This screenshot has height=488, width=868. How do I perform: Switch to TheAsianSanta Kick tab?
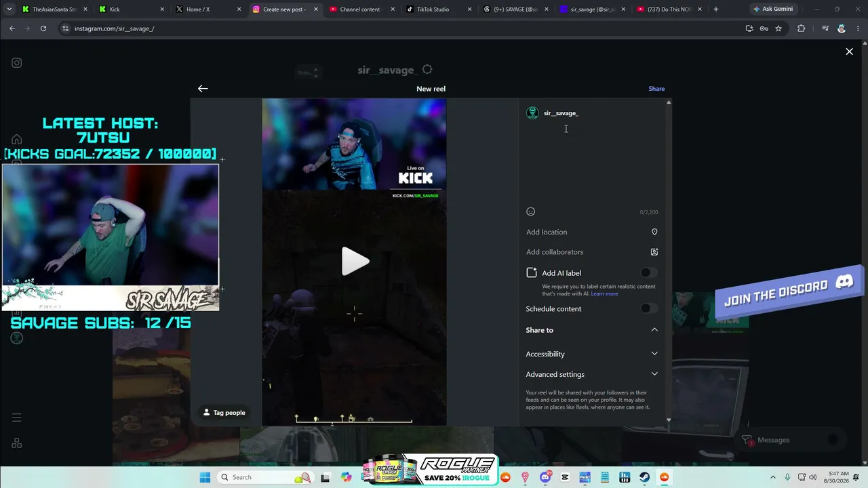(54, 9)
